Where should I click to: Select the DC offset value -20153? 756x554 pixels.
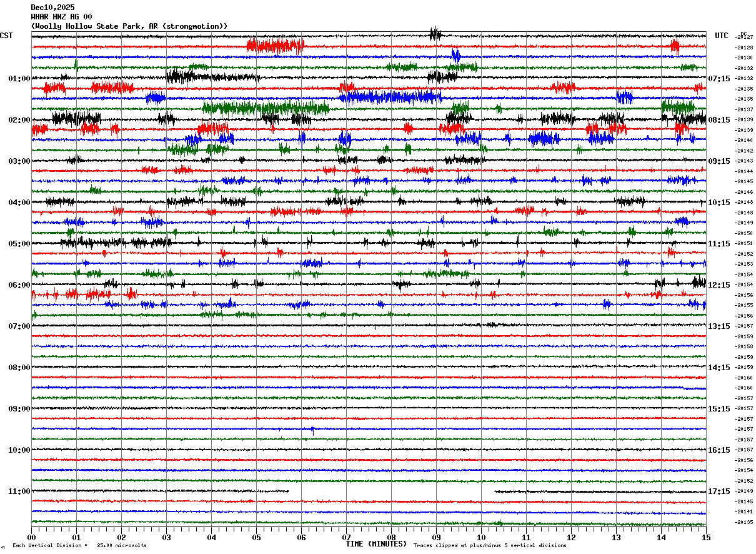coord(744,264)
